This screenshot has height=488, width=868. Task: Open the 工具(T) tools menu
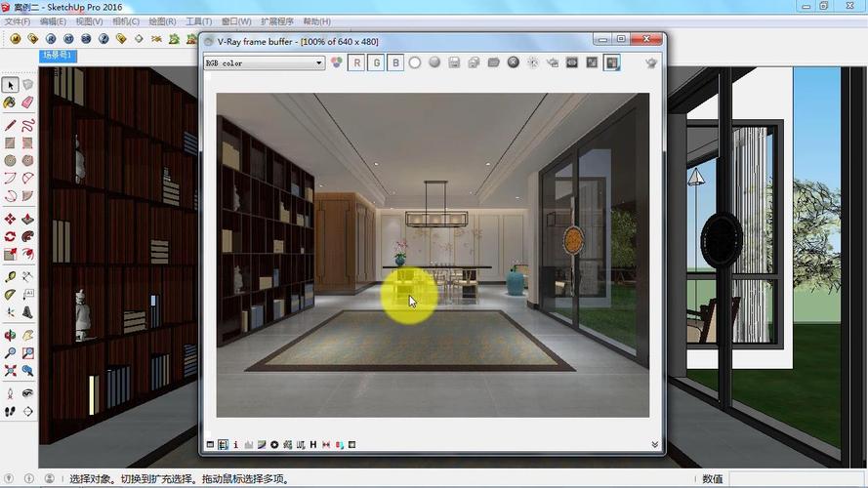(x=198, y=20)
